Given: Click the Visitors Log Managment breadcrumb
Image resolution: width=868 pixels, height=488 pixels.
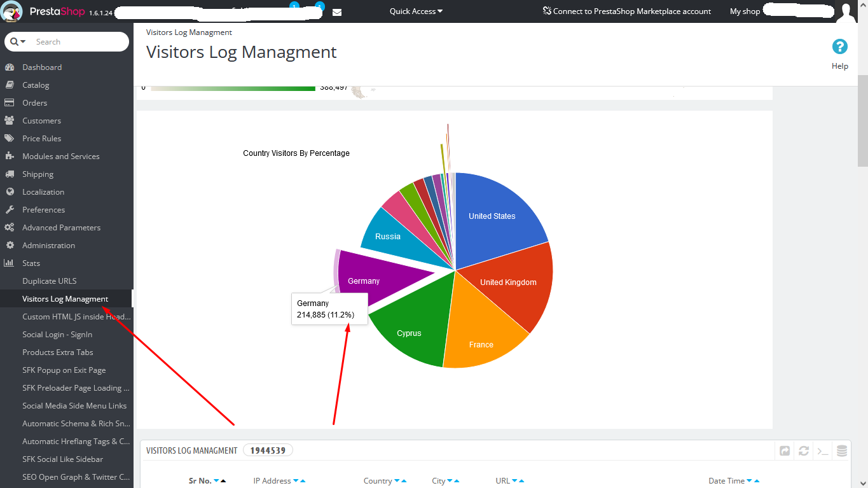Looking at the screenshot, I should (189, 32).
